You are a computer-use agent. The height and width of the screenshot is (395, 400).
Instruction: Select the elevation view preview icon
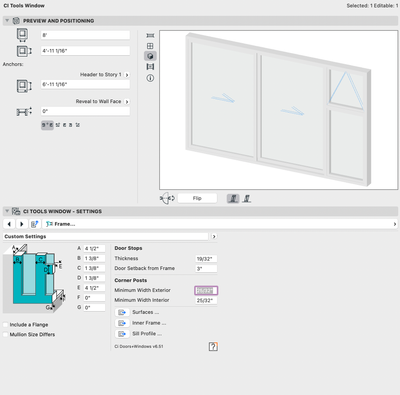(x=150, y=46)
